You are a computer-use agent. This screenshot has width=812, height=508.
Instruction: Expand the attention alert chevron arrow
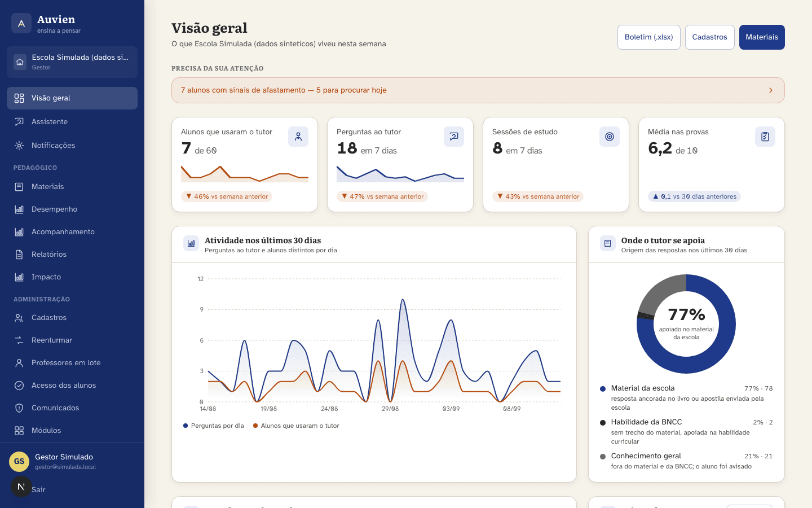click(771, 90)
